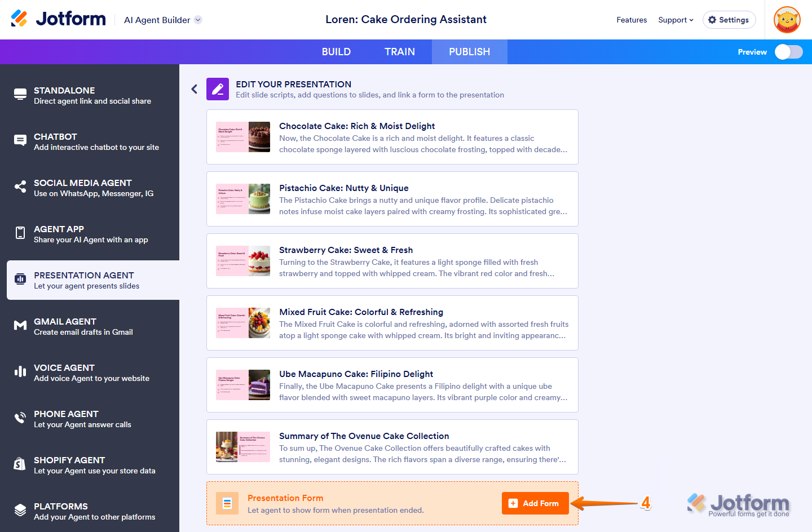The height and width of the screenshot is (532, 812).
Task: Open the Phone Agent option
Action: (x=93, y=419)
